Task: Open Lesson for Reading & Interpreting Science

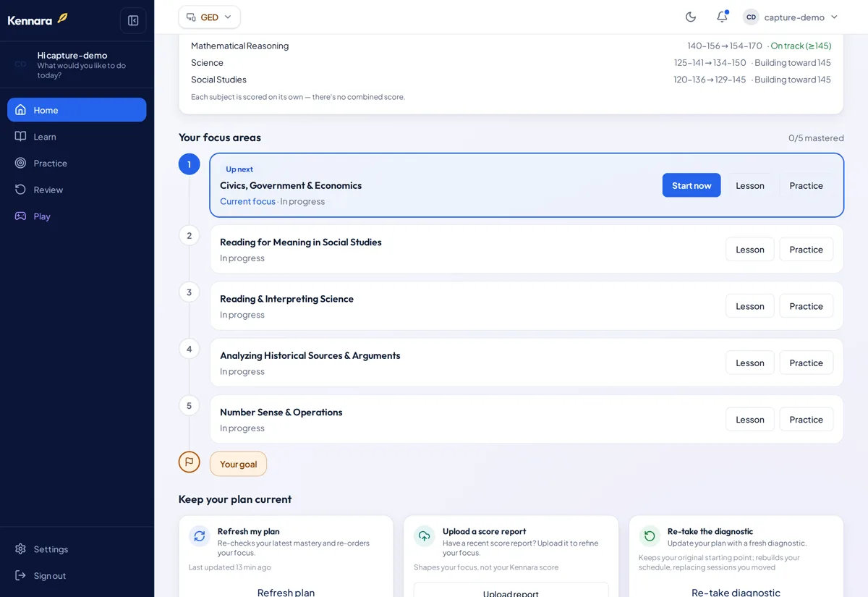Action: click(x=750, y=306)
